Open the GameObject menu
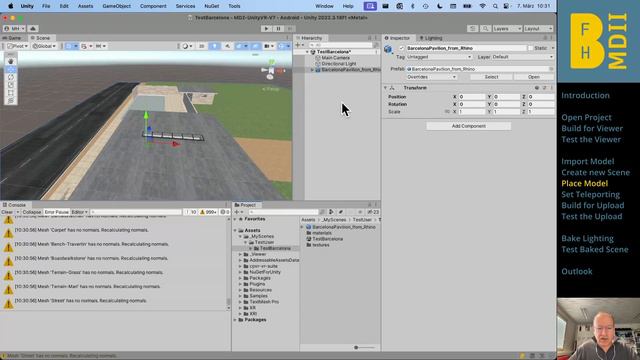The width and height of the screenshot is (640, 360). [x=116, y=6]
